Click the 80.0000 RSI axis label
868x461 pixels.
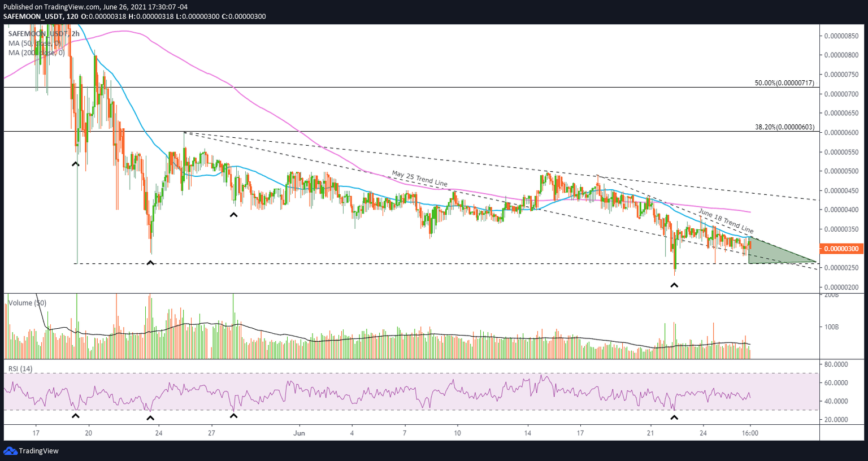pyautogui.click(x=836, y=364)
